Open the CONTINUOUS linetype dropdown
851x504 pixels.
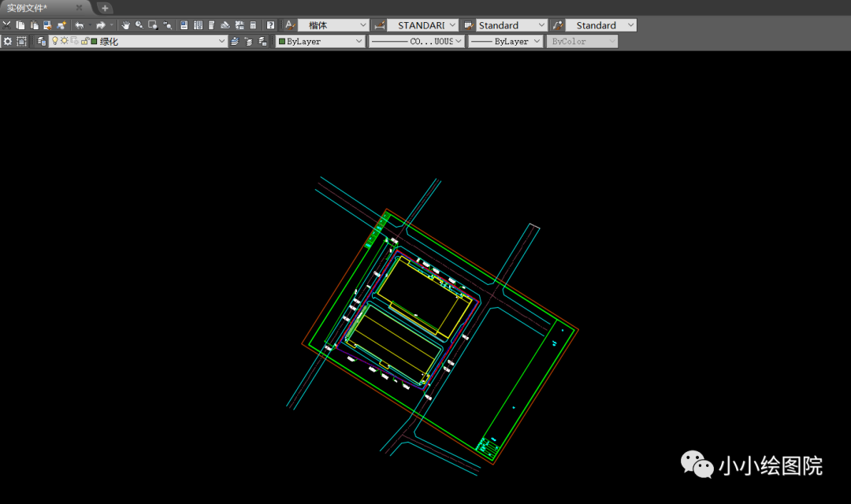coord(417,41)
